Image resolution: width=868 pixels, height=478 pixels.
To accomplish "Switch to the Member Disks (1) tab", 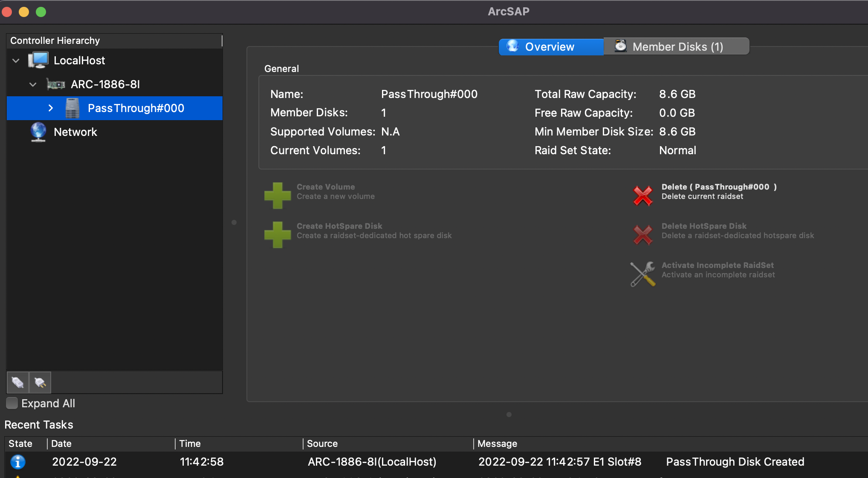I will [677, 46].
